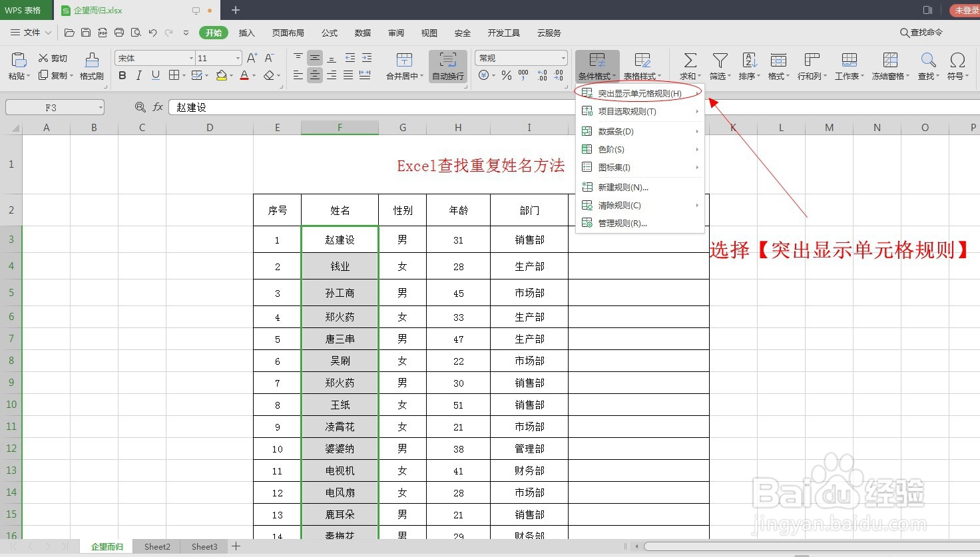Screen dimensions: 980x557
Task: Apply justify alignment icon
Action: (348, 75)
